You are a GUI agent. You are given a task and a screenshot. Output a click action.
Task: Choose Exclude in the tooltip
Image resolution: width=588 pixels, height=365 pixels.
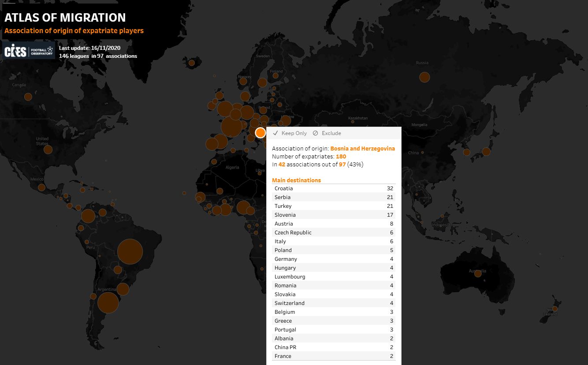click(331, 133)
